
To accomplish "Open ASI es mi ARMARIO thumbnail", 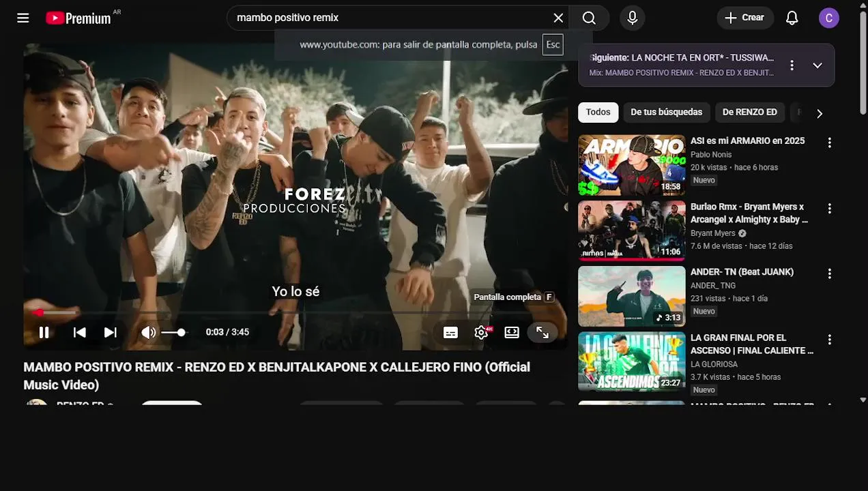I will (x=632, y=165).
